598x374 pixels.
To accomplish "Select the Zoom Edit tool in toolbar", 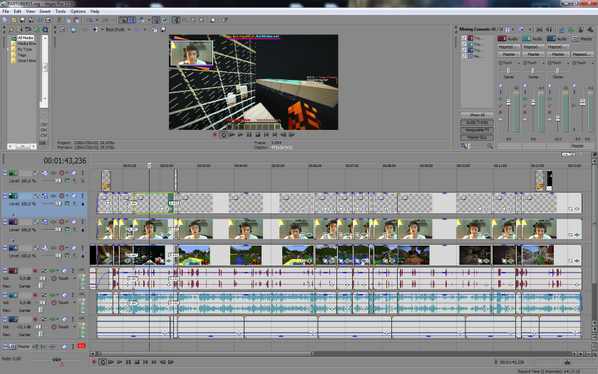I will pos(201,20).
